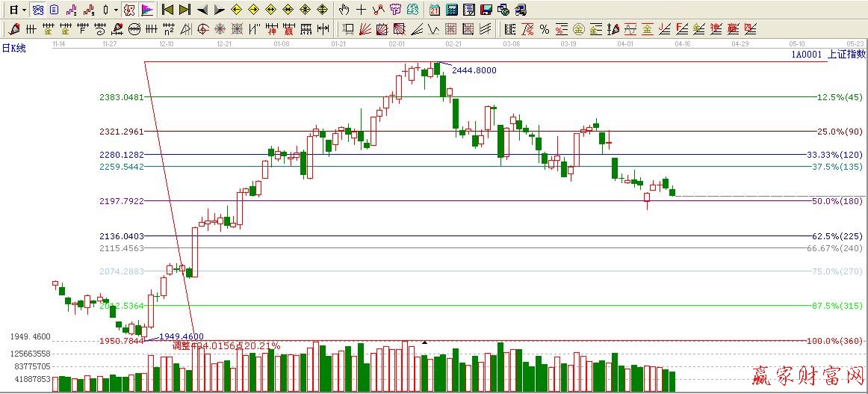This screenshot has width=868, height=394.
Task: Click the hand pan tool icon
Action: [x=344, y=10]
